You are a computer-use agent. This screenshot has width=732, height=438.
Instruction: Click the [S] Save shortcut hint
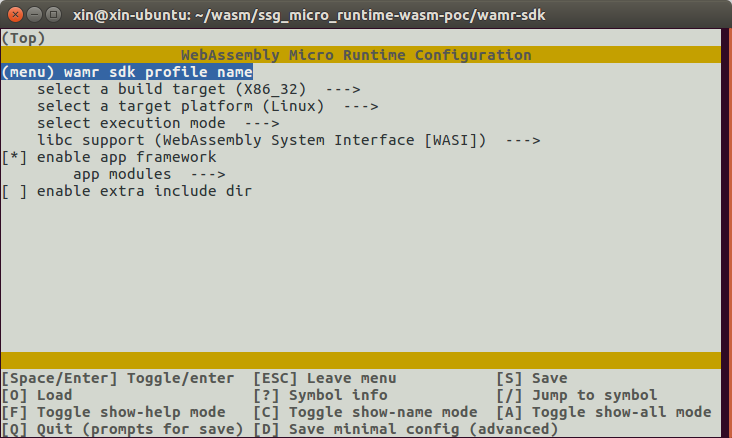click(x=532, y=378)
